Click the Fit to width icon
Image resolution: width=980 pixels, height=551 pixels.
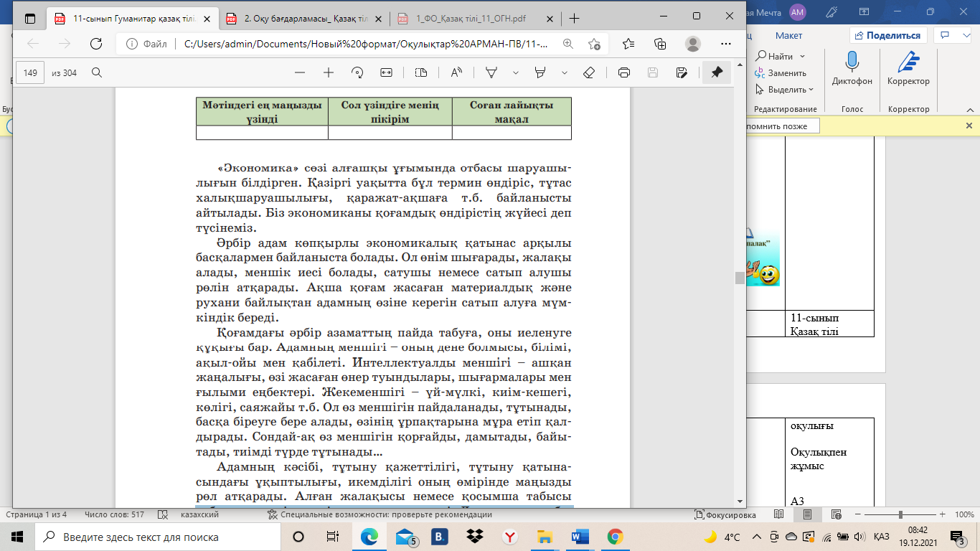tap(387, 72)
